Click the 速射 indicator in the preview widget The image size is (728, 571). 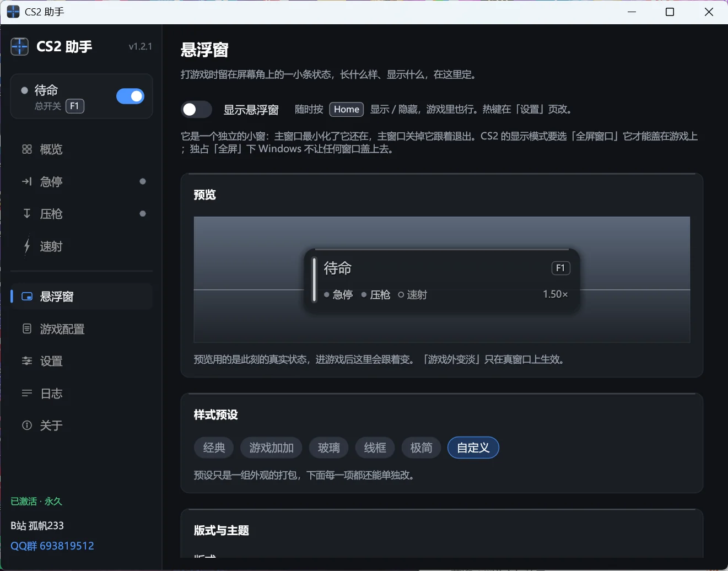pos(413,295)
